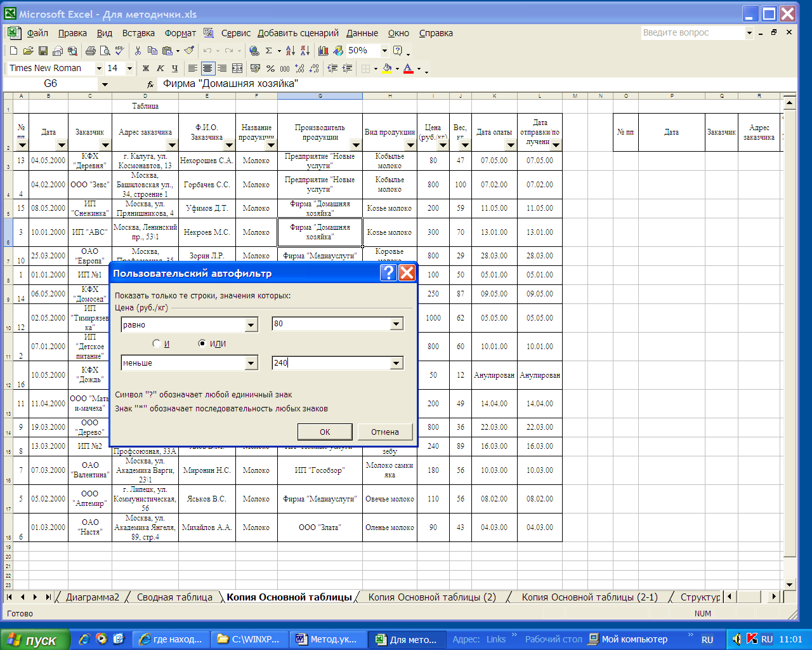812x650 pixels.
Task: Increase the cell indent
Action: 347,68
